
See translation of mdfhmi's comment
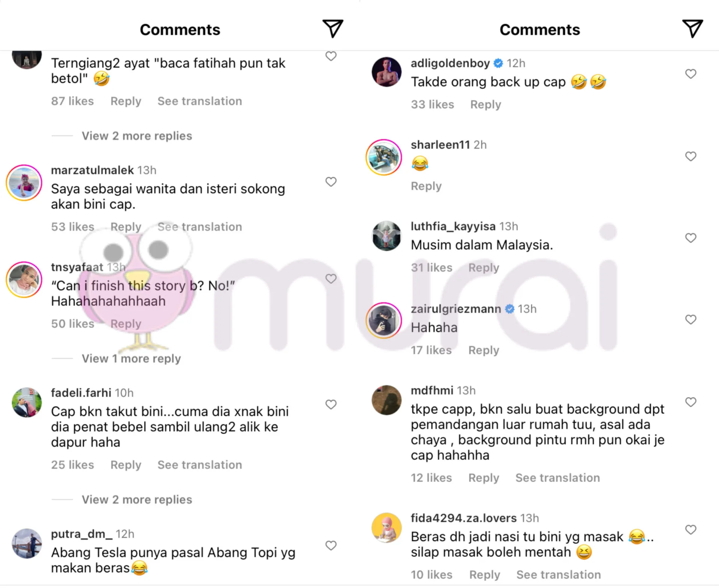tap(558, 478)
